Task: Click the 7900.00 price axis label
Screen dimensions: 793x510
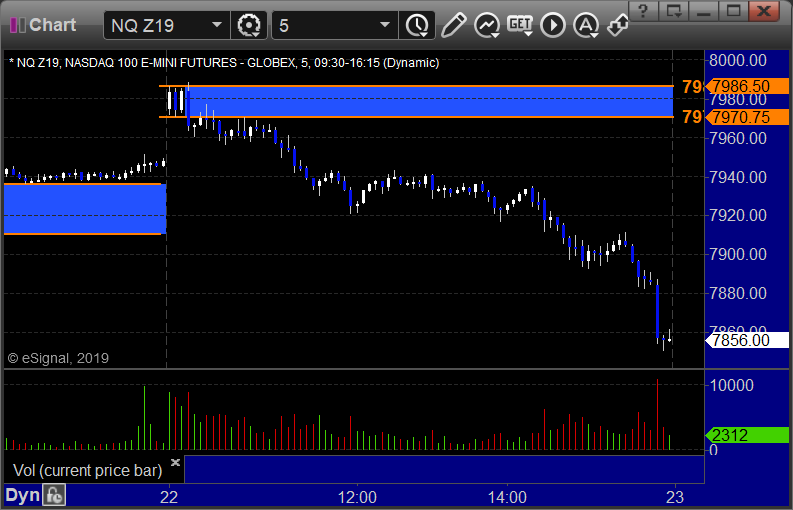Action: [738, 254]
